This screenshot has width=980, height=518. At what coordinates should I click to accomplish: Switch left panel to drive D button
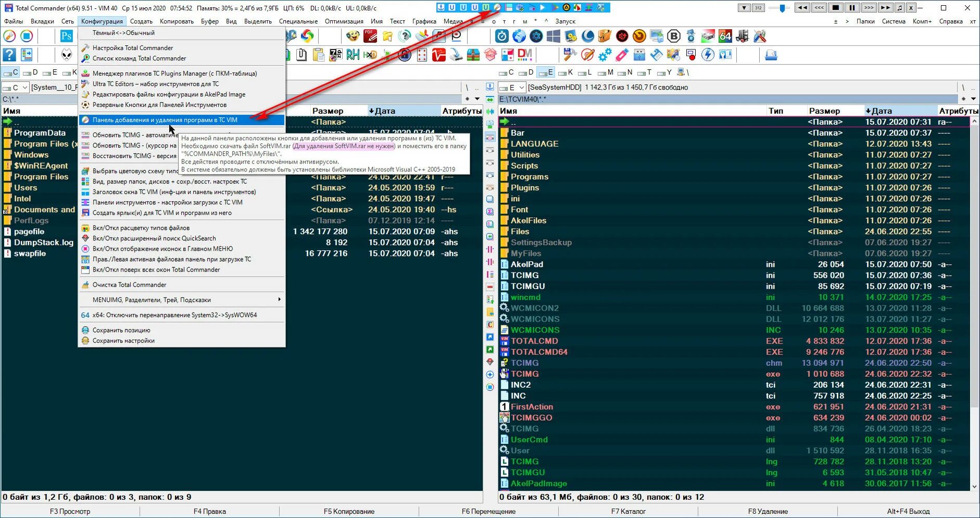(x=31, y=72)
